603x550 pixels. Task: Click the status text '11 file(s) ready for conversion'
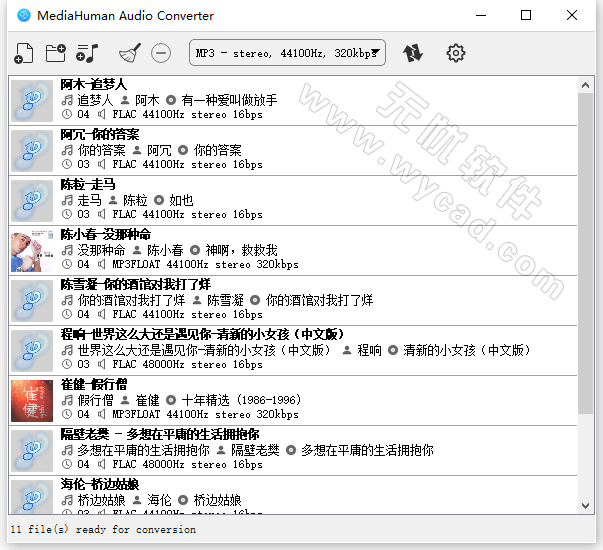103,530
